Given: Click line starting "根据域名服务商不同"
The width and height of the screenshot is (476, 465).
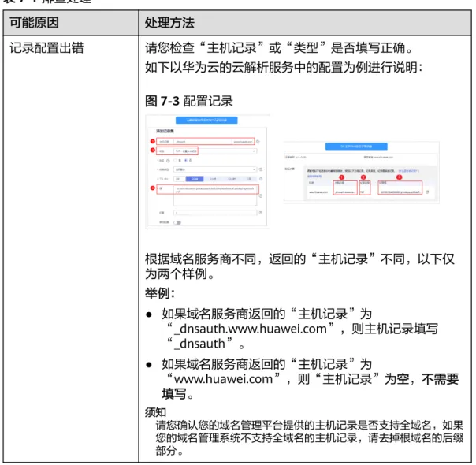Looking at the screenshot, I should [299, 259].
